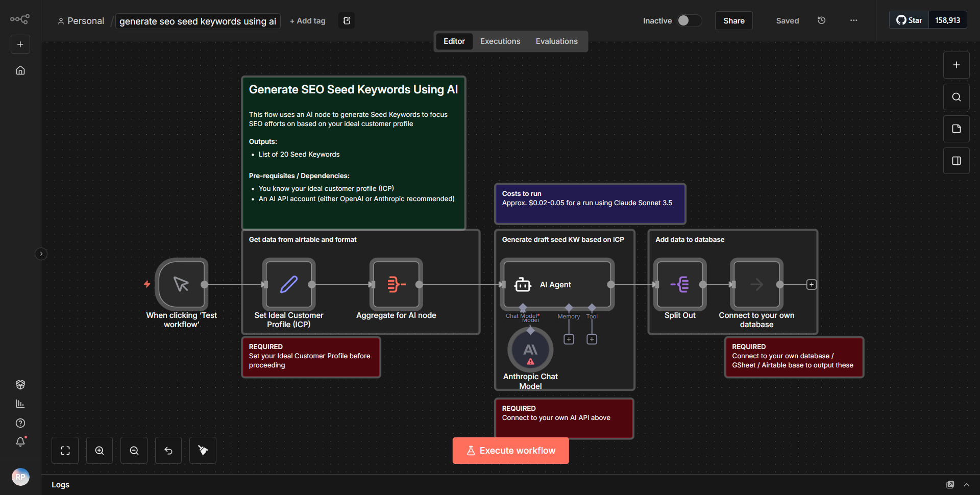
Task: Edit the workflow name field
Action: (x=198, y=21)
